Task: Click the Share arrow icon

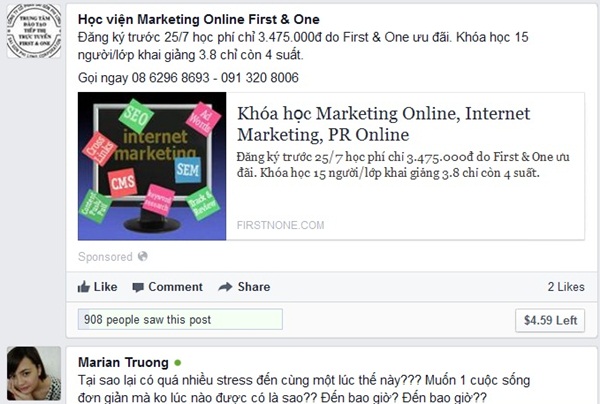Action: 225,287
